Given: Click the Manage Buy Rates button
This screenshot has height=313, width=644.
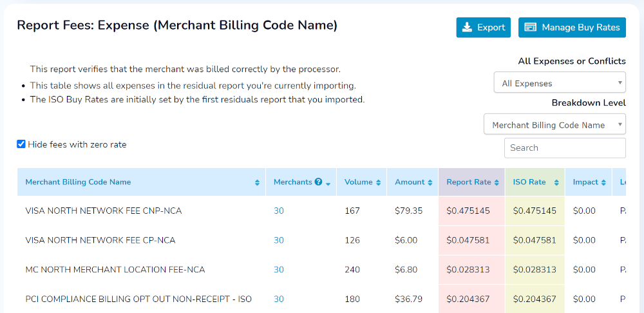Looking at the screenshot, I should click(x=572, y=28).
